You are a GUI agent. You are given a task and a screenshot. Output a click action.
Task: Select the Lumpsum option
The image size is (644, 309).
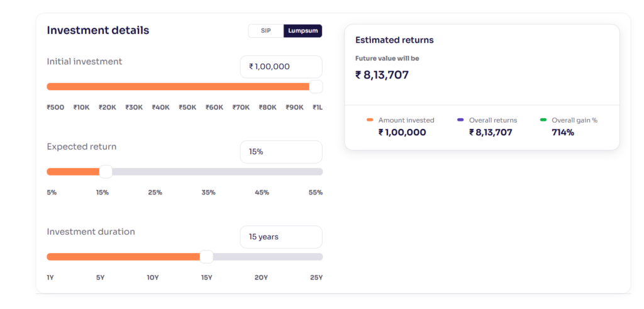(x=303, y=31)
